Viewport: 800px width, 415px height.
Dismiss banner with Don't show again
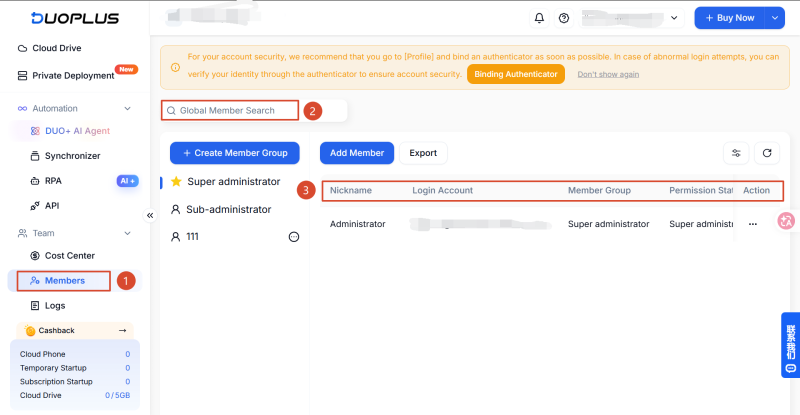608,75
